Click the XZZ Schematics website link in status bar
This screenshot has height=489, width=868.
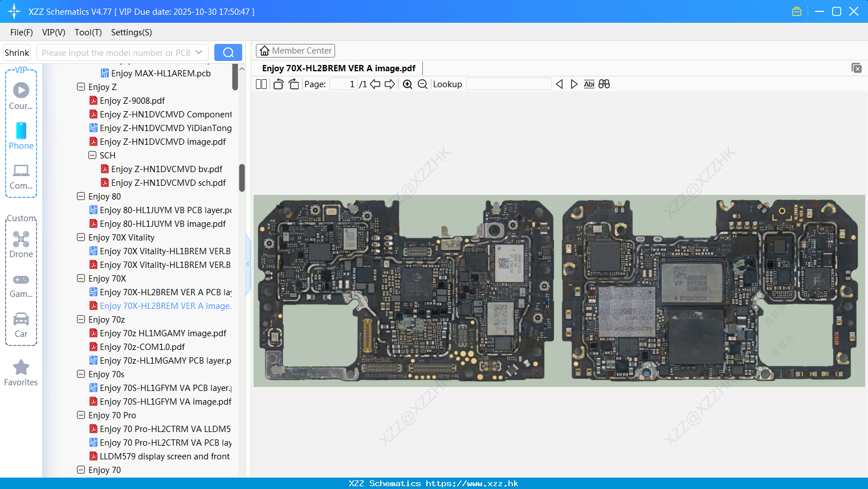472,483
